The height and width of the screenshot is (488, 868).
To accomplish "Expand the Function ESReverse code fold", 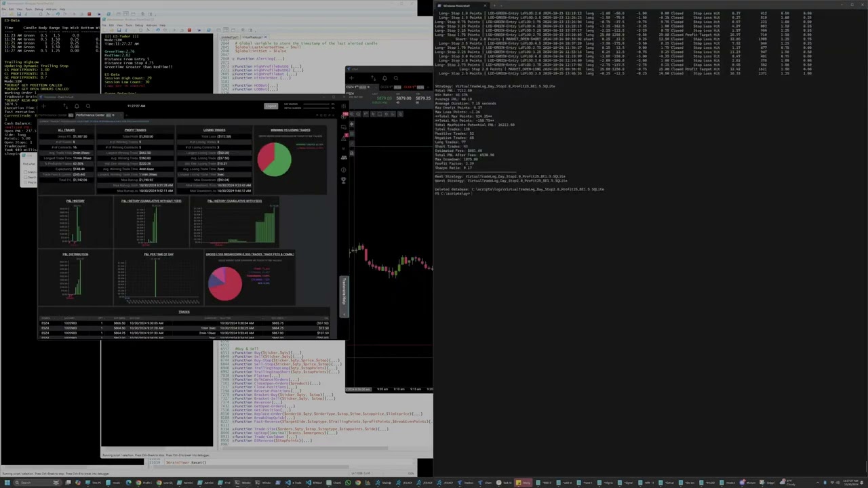I will click(x=233, y=441).
